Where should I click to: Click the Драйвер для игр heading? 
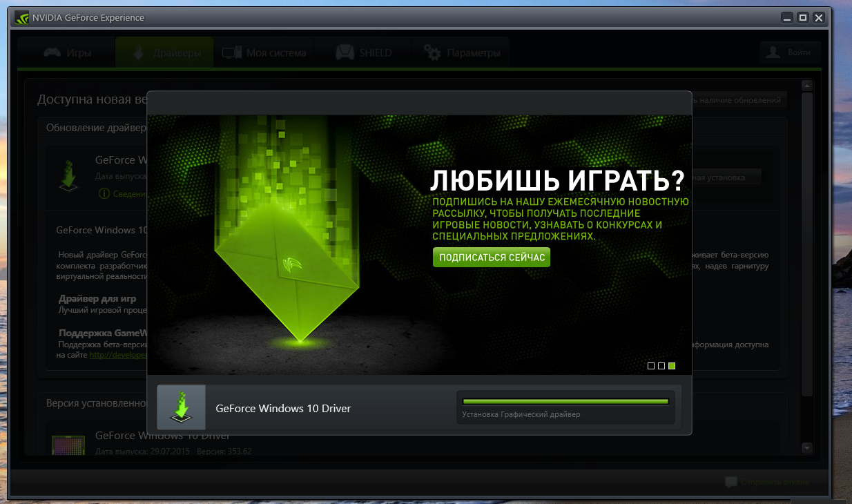pyautogui.click(x=97, y=299)
